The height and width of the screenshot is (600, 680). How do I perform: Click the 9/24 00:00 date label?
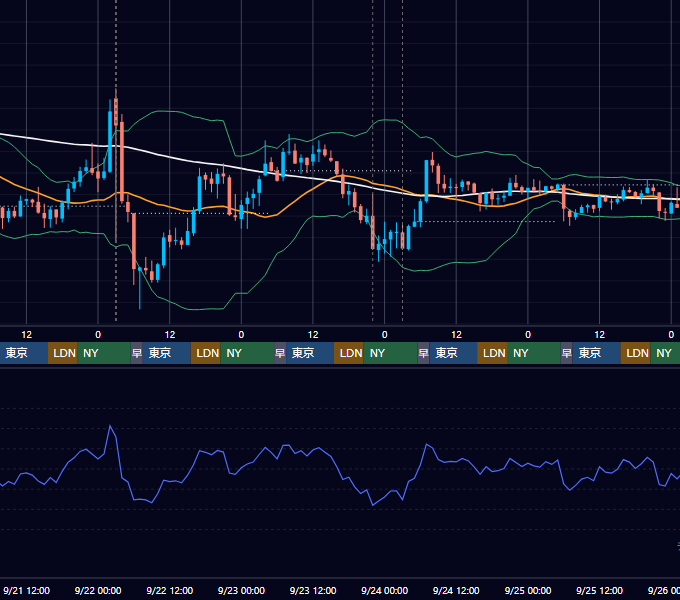385,590
